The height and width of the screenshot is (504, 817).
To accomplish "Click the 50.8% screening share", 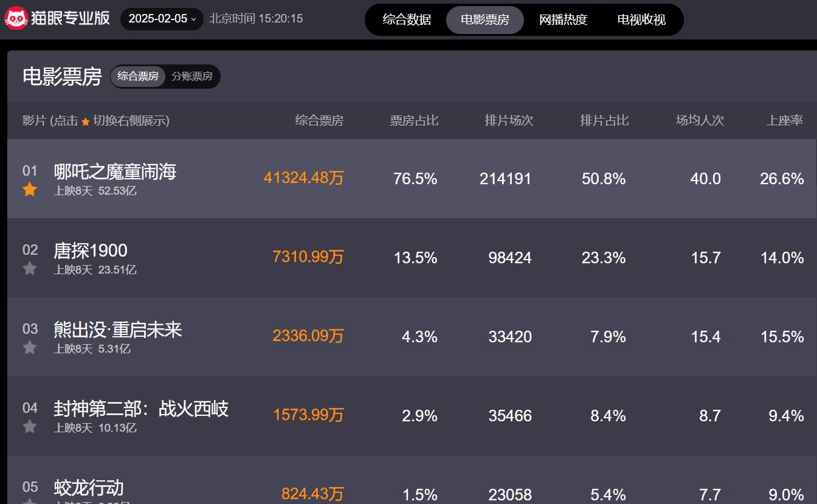I will tap(604, 179).
